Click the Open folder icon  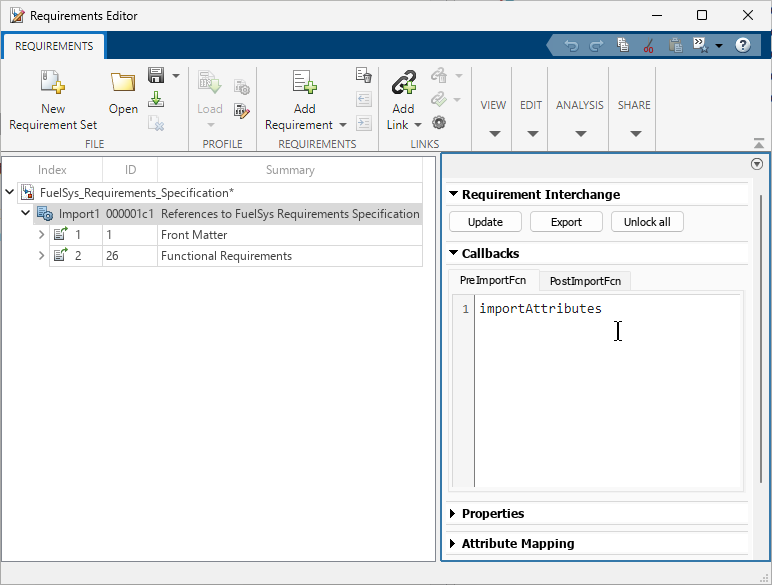[x=123, y=83]
